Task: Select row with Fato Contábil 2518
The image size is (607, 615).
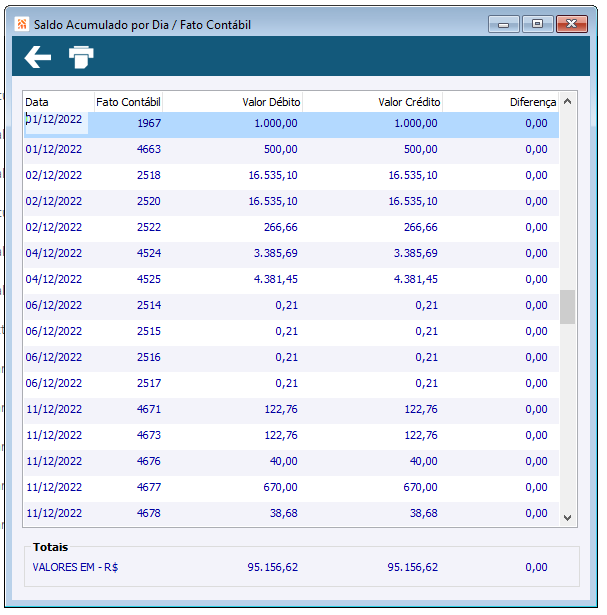Action: (291, 175)
